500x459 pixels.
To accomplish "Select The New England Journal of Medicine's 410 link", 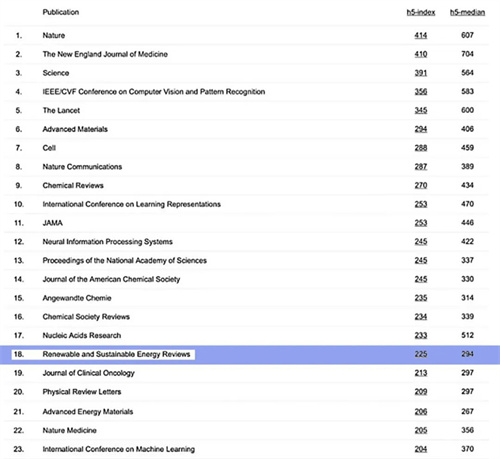I will (x=421, y=54).
